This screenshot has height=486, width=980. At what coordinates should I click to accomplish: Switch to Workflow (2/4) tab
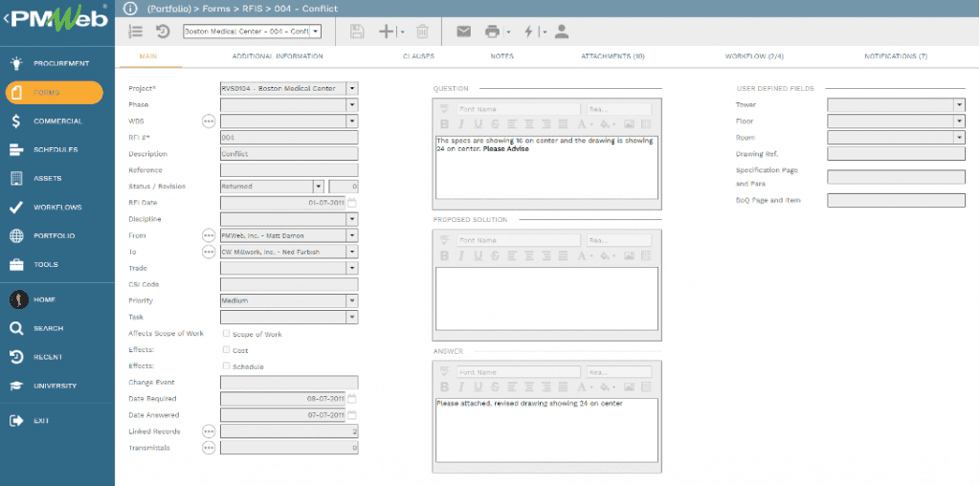pyautogui.click(x=754, y=56)
